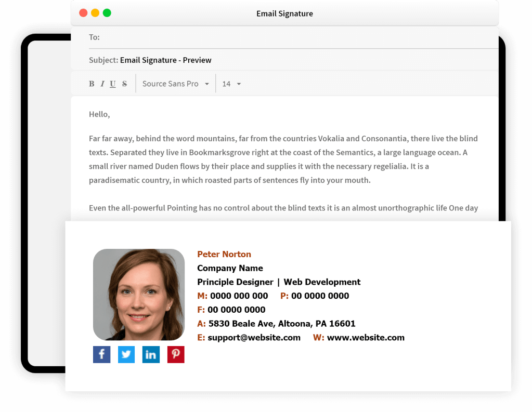Click the Peter Norton name in signature
Screen dimensions: 532x412
click(224, 255)
